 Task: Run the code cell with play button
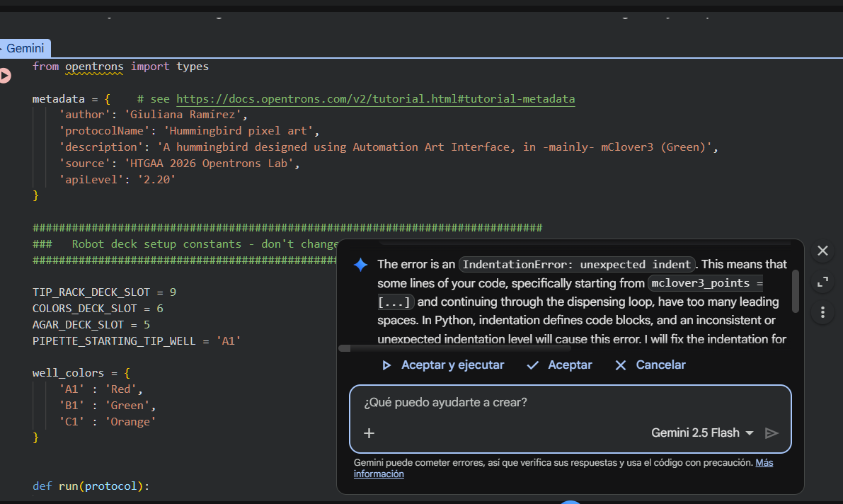pyautogui.click(x=5, y=75)
